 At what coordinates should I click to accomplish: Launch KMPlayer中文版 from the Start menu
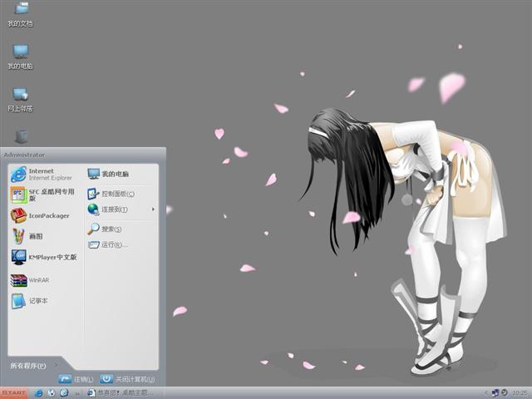tap(44, 257)
